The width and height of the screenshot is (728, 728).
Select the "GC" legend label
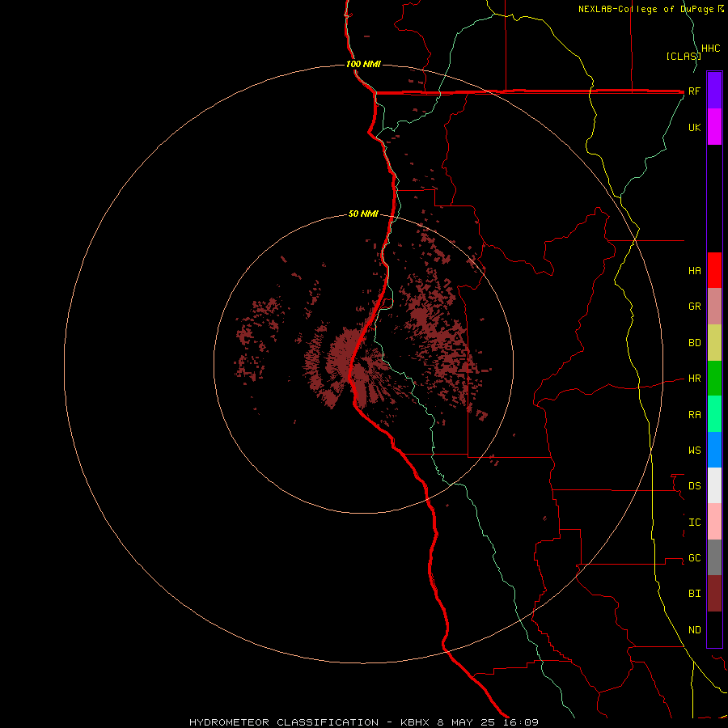pos(695,557)
